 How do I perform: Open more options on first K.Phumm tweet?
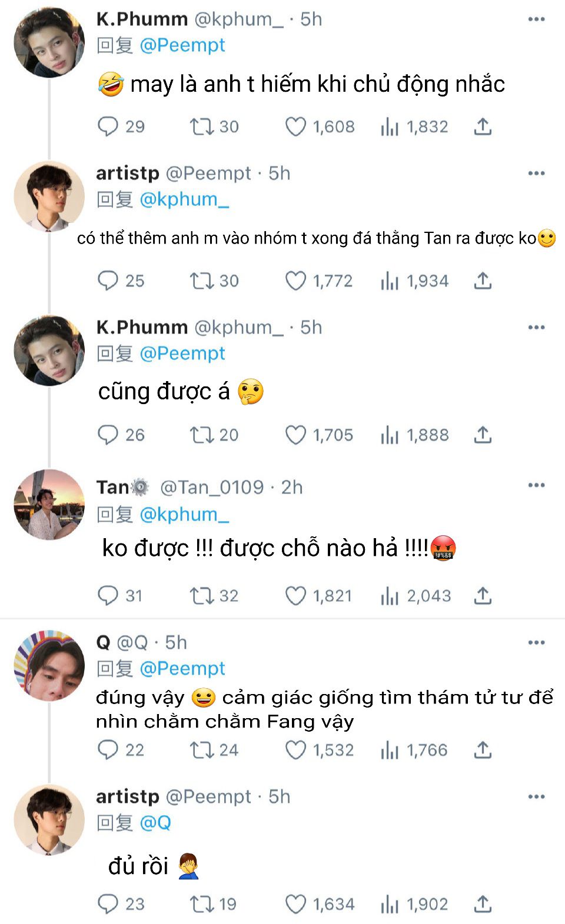pos(536,19)
